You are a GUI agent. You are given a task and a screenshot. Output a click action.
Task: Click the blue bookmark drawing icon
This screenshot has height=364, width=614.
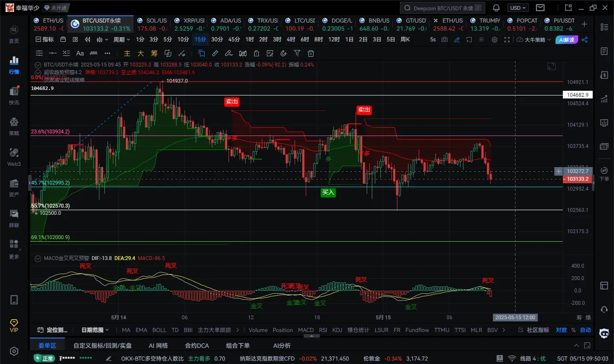(x=202, y=53)
